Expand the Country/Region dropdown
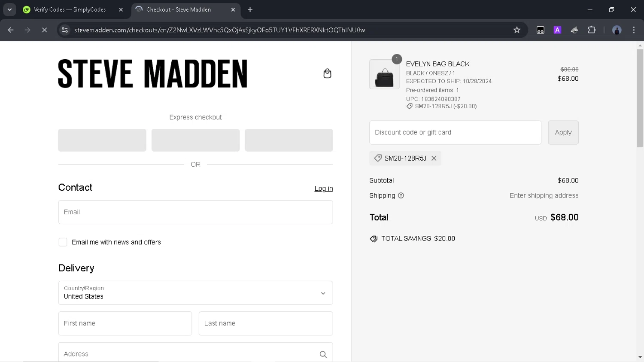Screen dimensions: 644x362 195,293
